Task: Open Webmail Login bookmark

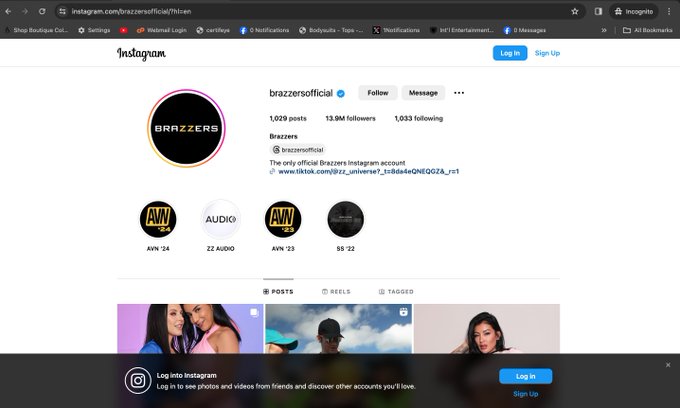Action: tap(162, 30)
